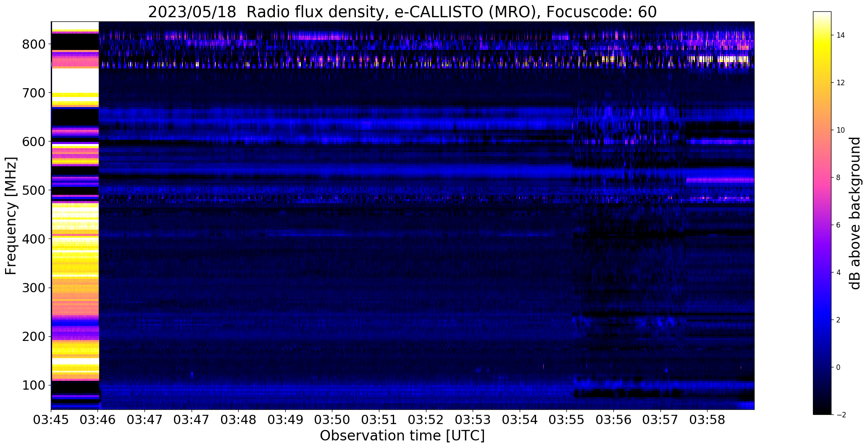The height and width of the screenshot is (448, 868).
Task: Click the 200 frequency tick label
Action: point(33,336)
